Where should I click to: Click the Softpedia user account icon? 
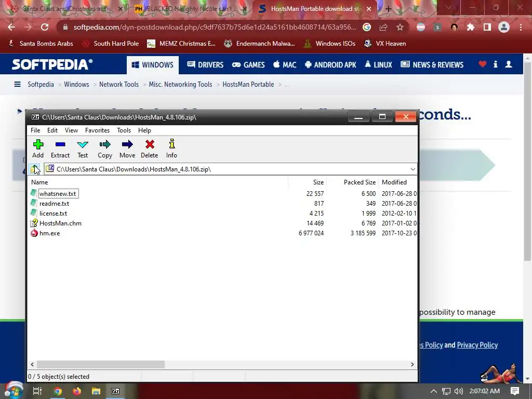point(509,64)
